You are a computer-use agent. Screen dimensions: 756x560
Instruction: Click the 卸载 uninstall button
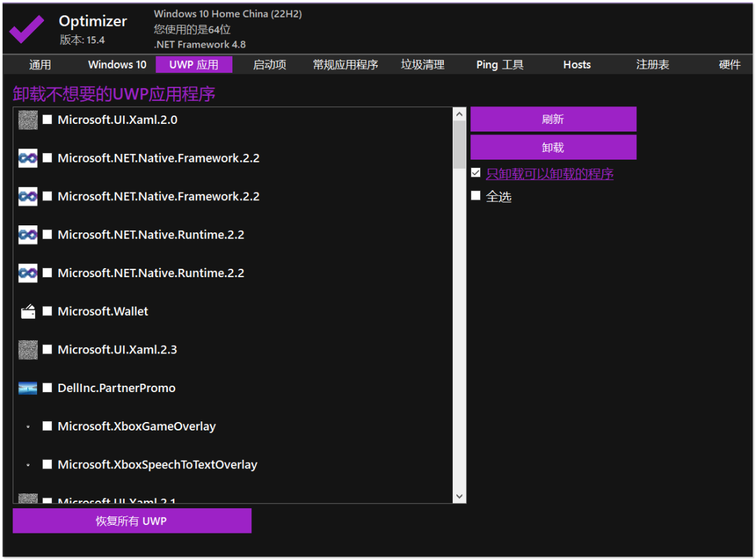553,147
